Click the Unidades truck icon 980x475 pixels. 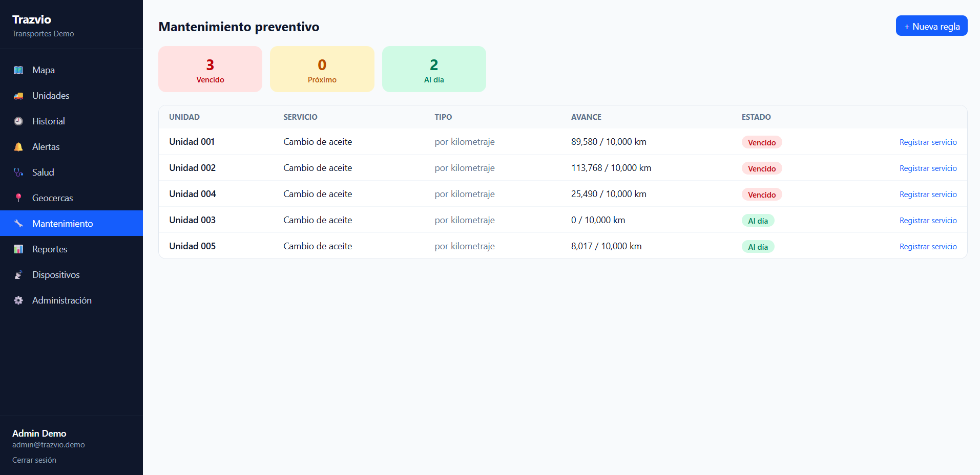pyautogui.click(x=18, y=96)
